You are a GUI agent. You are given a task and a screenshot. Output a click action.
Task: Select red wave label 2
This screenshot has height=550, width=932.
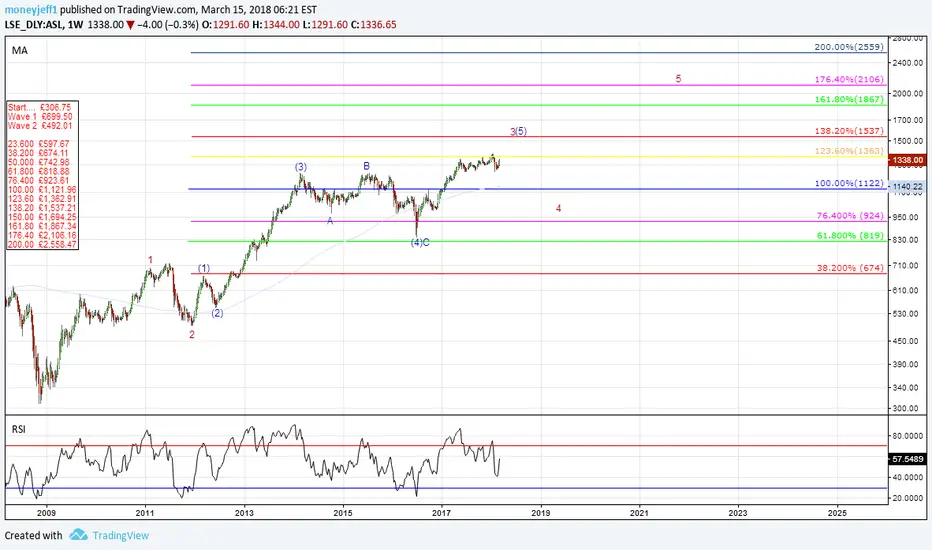coord(192,335)
